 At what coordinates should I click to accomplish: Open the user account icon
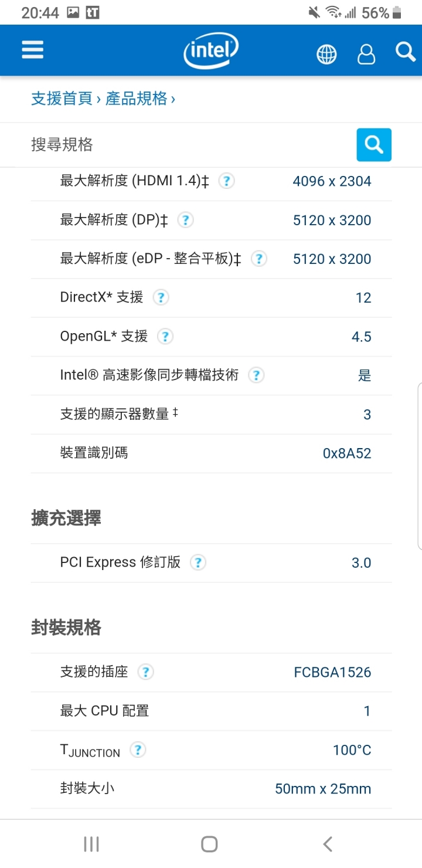pos(366,54)
